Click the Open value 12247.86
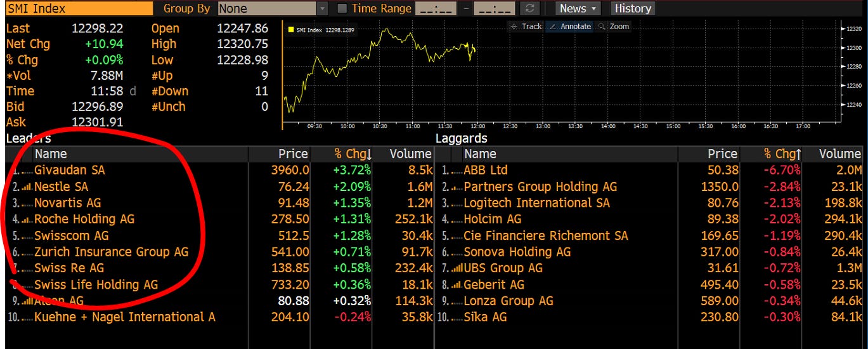The height and width of the screenshot is (349, 868). click(243, 29)
